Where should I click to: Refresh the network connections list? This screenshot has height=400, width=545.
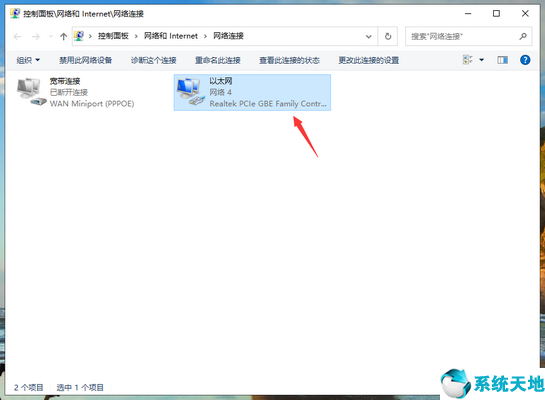[388, 36]
